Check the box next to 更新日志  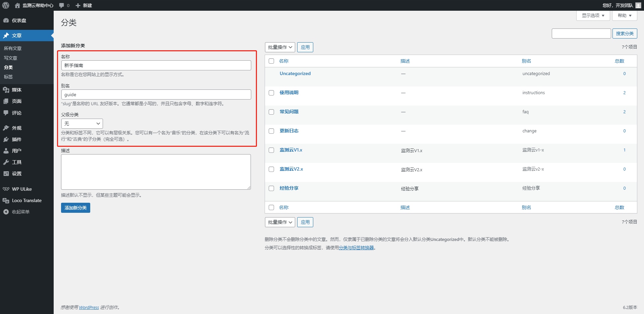tap(271, 131)
